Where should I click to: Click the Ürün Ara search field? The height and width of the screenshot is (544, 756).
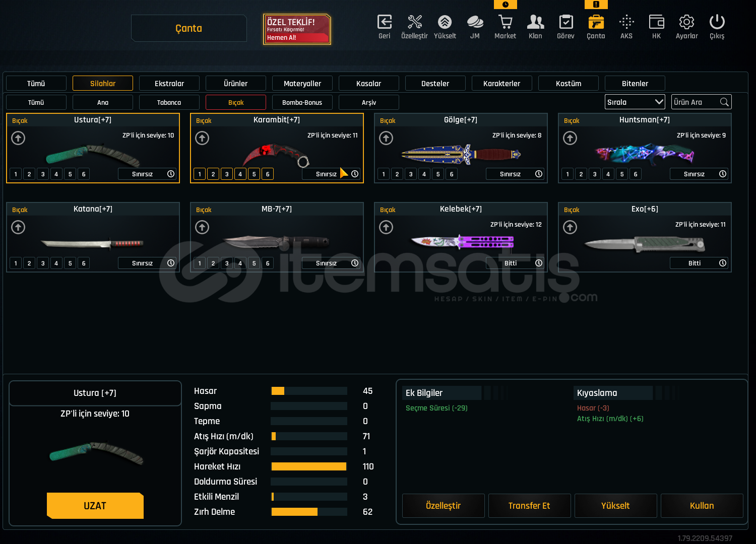coord(696,102)
